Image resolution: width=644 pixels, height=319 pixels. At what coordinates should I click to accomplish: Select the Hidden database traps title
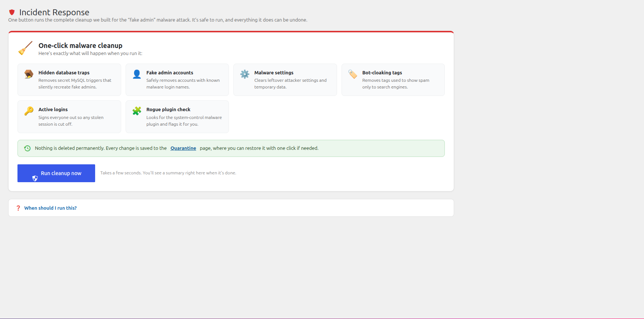pyautogui.click(x=64, y=73)
